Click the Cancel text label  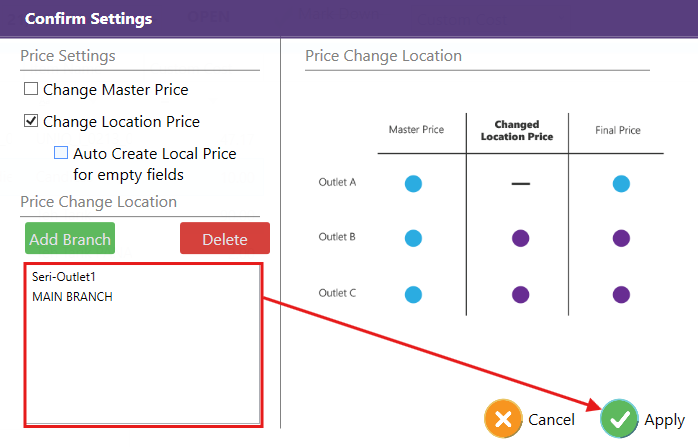(551, 420)
